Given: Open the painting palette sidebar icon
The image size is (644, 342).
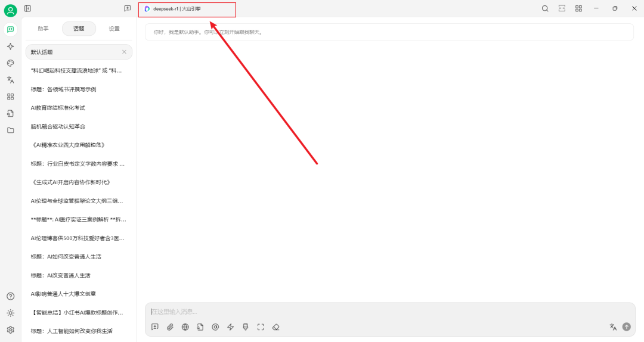Looking at the screenshot, I should pyautogui.click(x=10, y=63).
